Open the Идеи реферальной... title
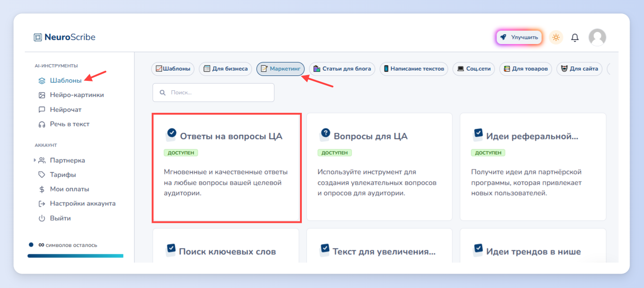 pyautogui.click(x=532, y=136)
